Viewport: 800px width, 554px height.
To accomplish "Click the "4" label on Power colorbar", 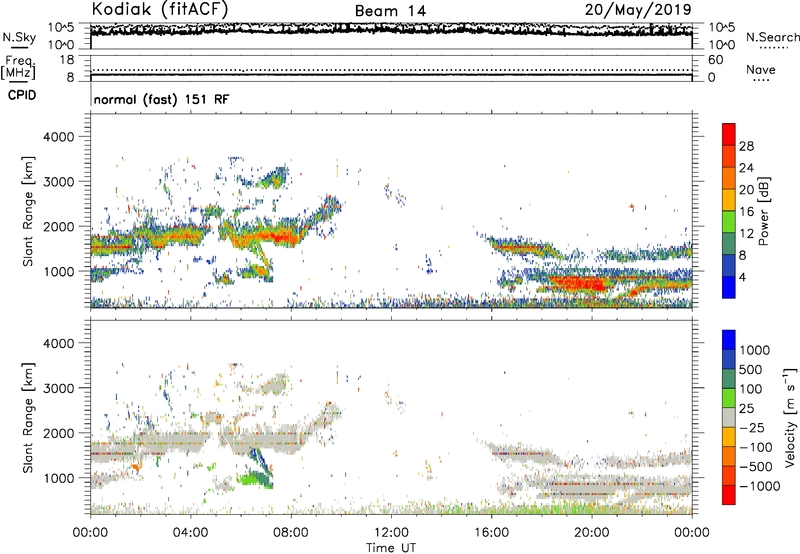I will pyautogui.click(x=742, y=277).
